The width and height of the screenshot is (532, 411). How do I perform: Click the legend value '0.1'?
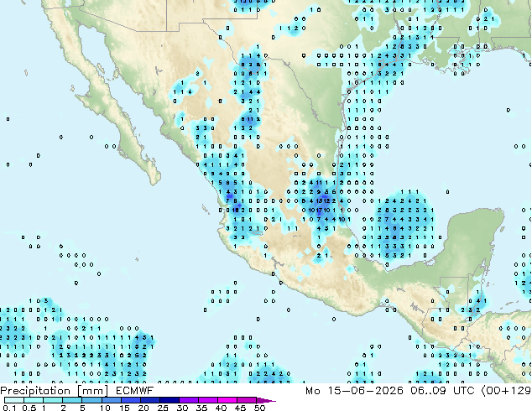click(x=8, y=408)
